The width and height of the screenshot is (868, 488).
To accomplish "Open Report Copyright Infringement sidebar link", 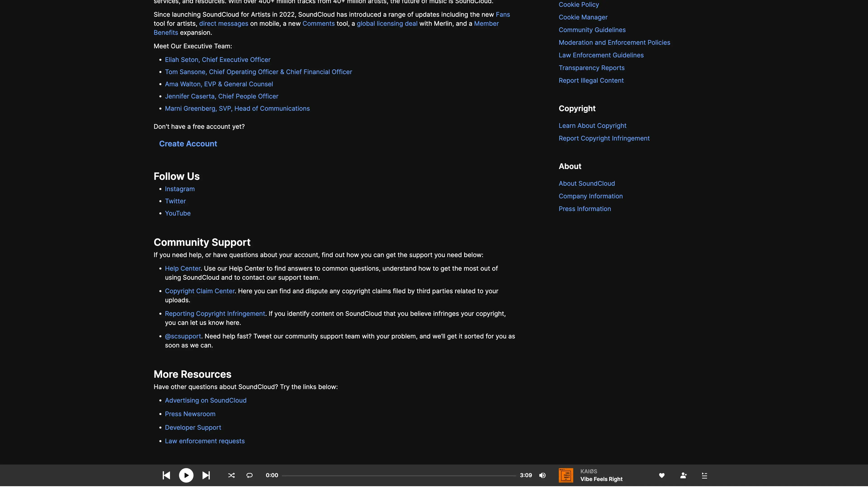I will pos(604,138).
